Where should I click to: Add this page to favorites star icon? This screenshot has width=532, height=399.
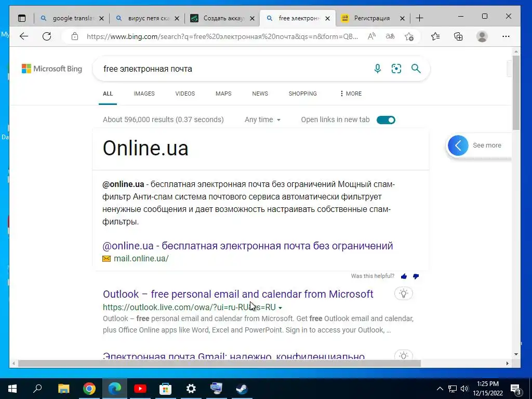coord(409,36)
